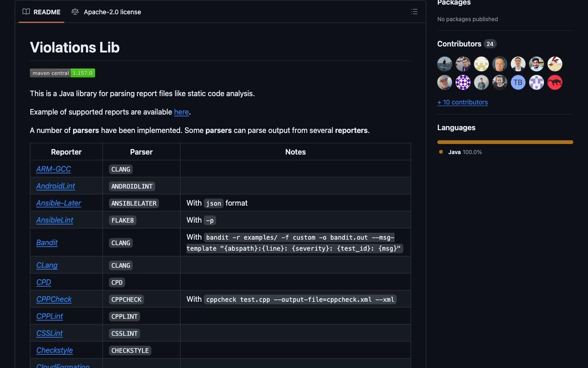Viewport: 588px width, 368px height.
Task: Click the Notes column header
Action: pyautogui.click(x=295, y=152)
